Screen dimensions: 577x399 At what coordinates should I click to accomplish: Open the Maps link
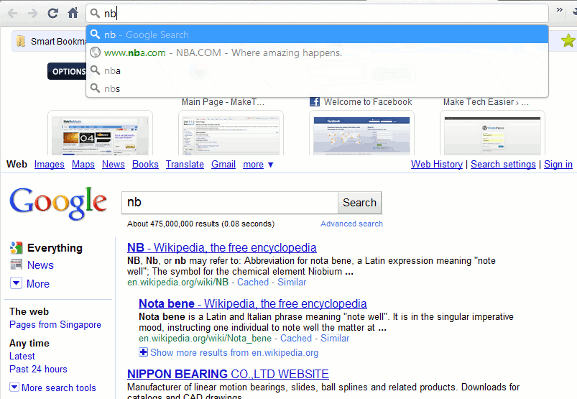coord(83,164)
